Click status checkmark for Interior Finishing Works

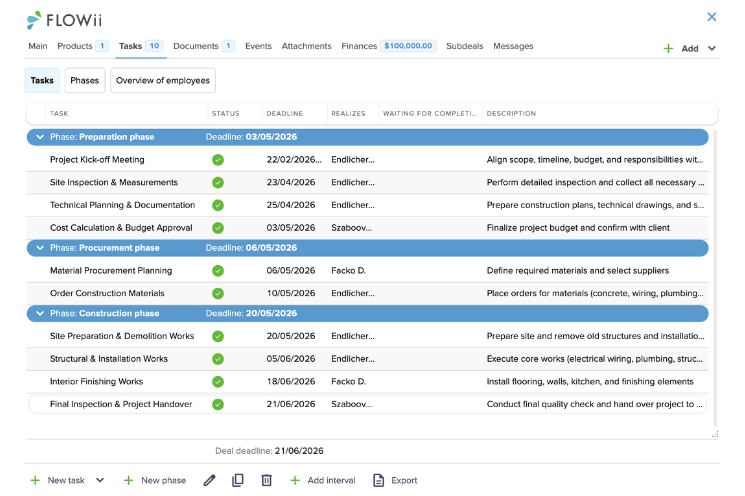pyautogui.click(x=218, y=382)
